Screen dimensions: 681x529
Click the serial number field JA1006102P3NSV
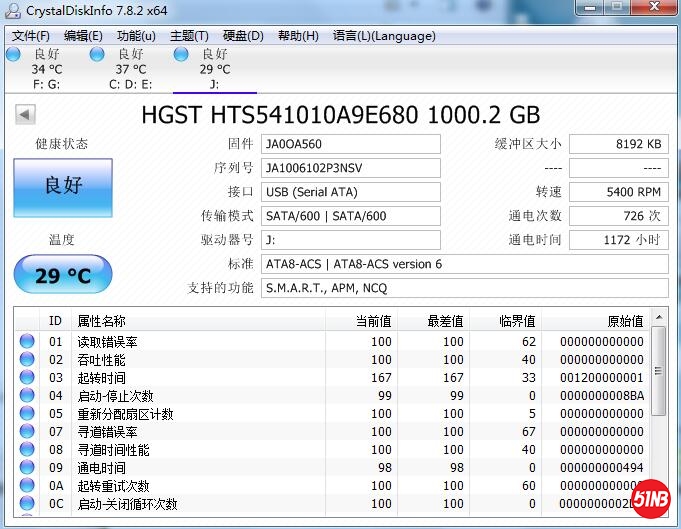tap(350, 168)
